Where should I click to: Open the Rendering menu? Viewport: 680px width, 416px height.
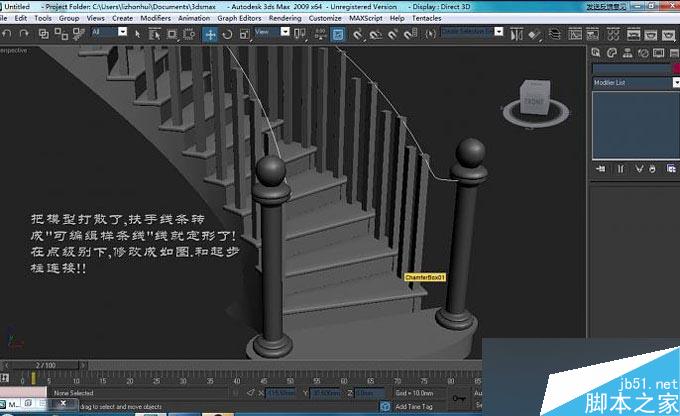coord(285,18)
